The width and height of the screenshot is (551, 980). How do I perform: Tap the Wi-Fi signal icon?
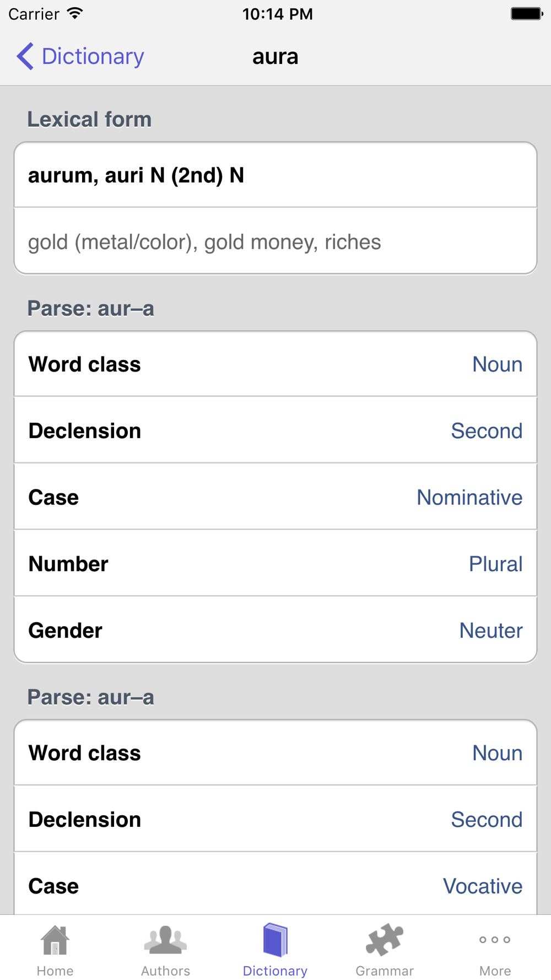[75, 14]
